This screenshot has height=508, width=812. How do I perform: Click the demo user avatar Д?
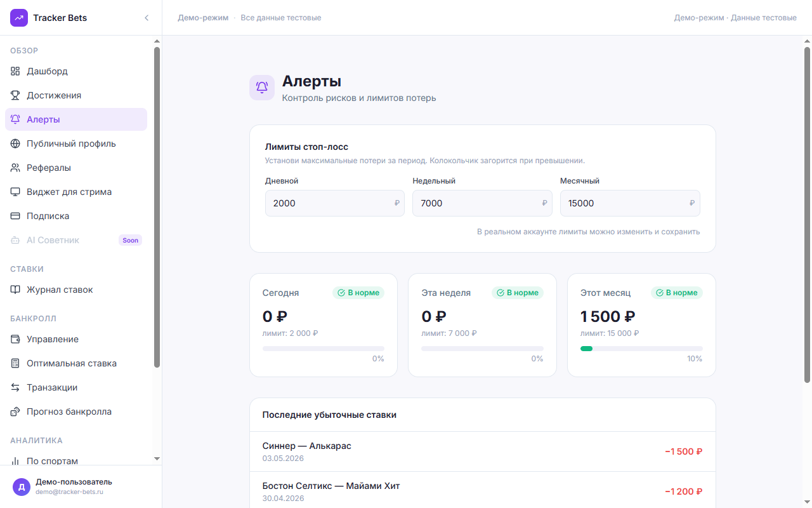[22, 487]
